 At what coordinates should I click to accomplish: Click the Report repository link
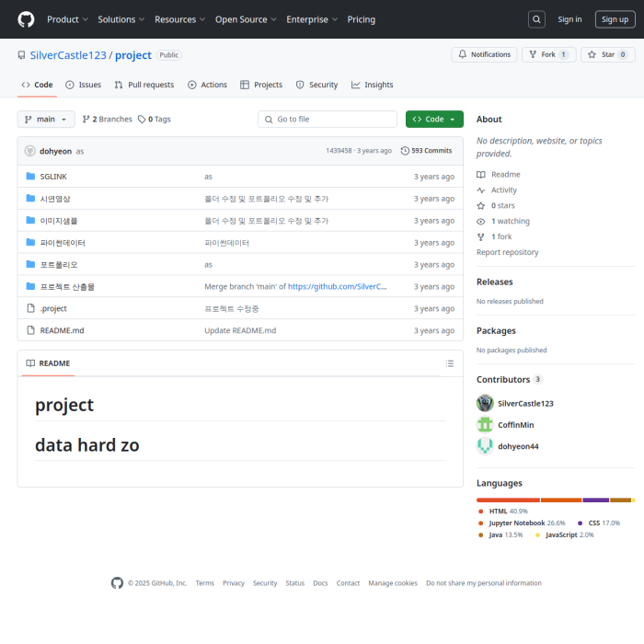(x=507, y=252)
